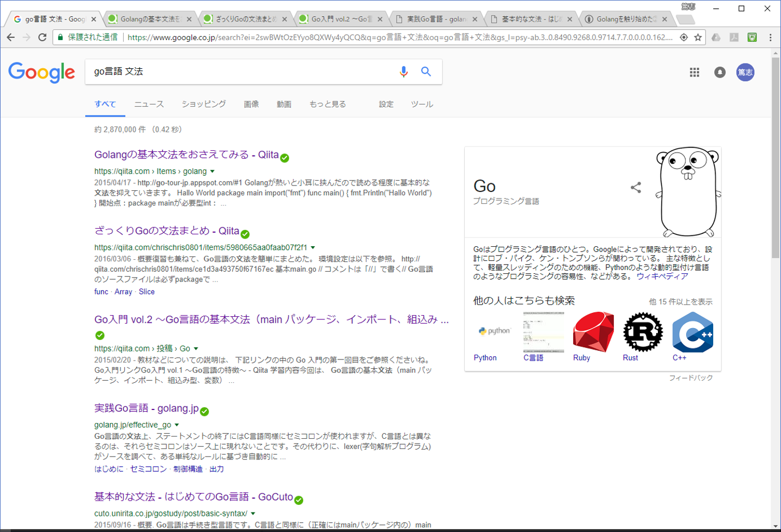The width and height of the screenshot is (781, 532).
Task: Open the Google apps grid
Action: tap(694, 72)
